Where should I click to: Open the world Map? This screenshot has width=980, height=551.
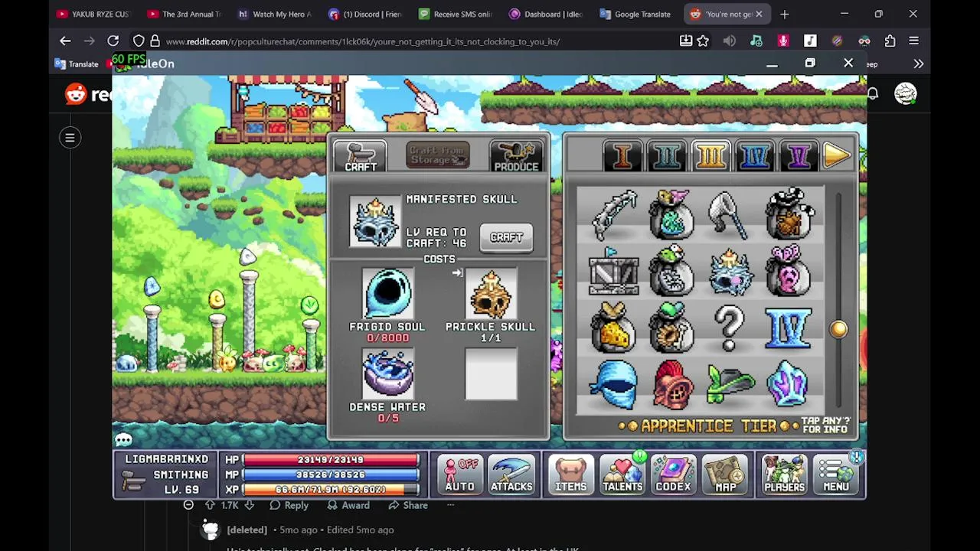point(725,474)
